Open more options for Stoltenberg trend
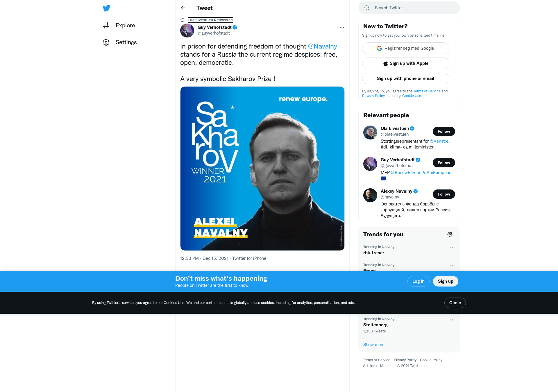 (452, 320)
